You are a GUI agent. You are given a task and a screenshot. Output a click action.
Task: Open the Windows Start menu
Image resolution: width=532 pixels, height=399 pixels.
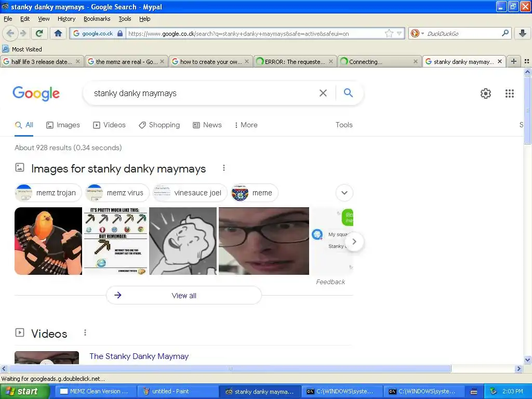pos(24,391)
